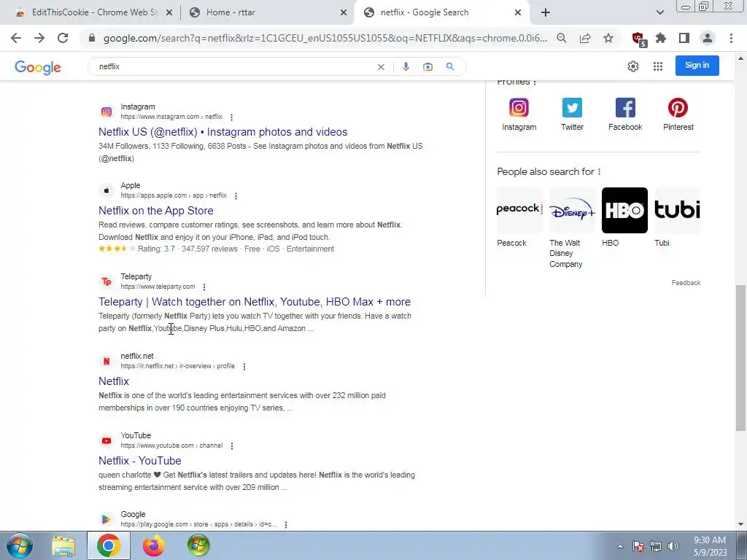Open the tab search dropdown arrow

(x=659, y=13)
